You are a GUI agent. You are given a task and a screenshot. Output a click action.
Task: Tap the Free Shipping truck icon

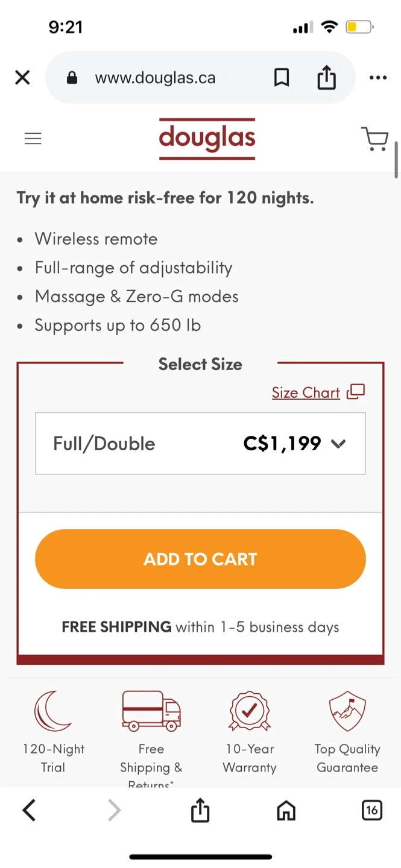151,711
